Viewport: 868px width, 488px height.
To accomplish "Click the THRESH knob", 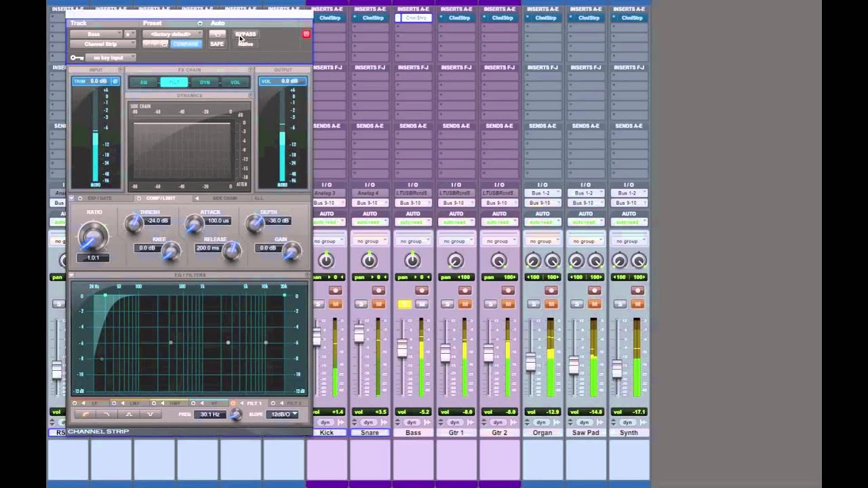I will pos(134,224).
